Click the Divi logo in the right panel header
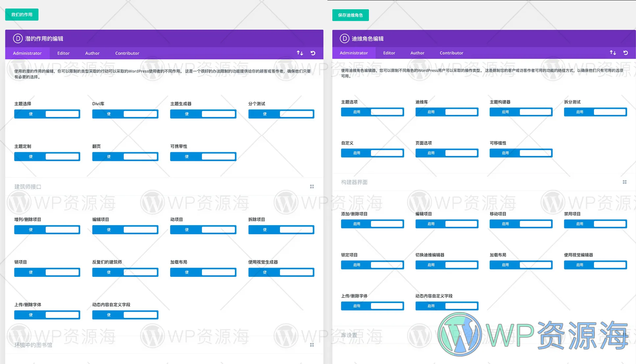Viewport: 636px width, 364px height. coord(344,38)
